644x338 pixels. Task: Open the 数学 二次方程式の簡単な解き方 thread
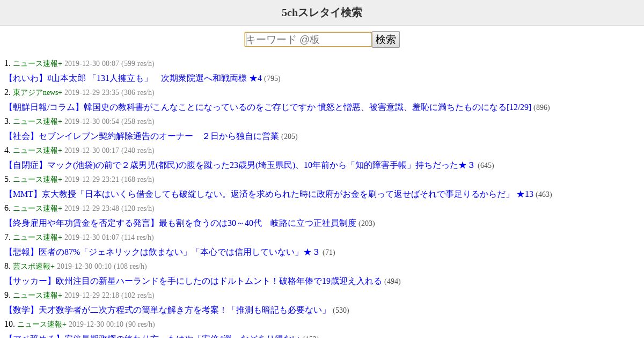click(167, 310)
